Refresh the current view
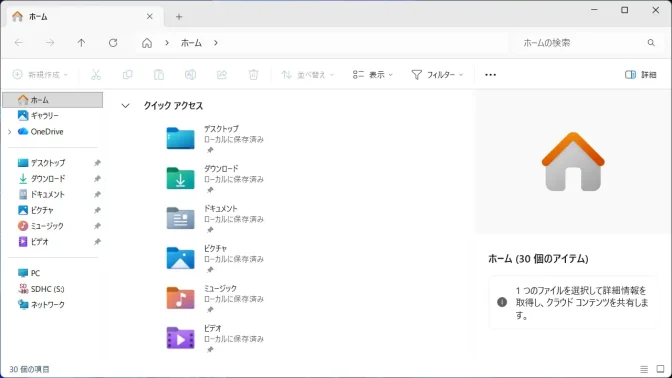The height and width of the screenshot is (378, 672). (113, 42)
